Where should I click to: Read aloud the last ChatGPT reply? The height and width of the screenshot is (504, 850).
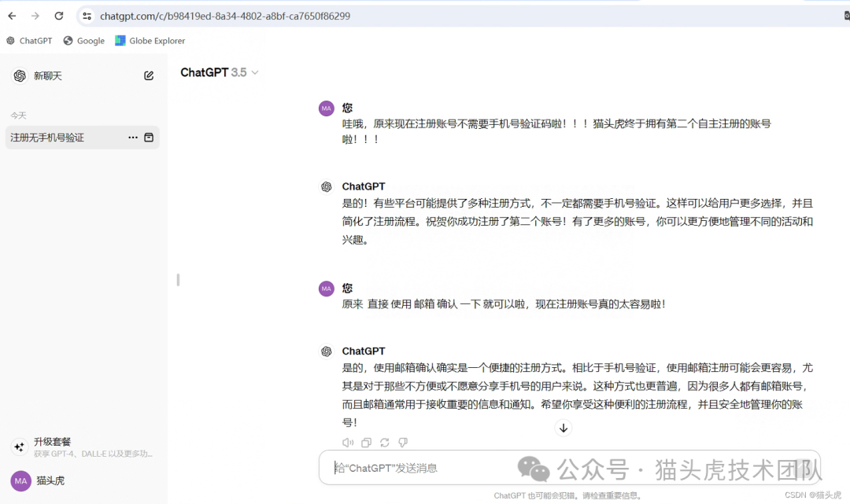pyautogui.click(x=348, y=443)
